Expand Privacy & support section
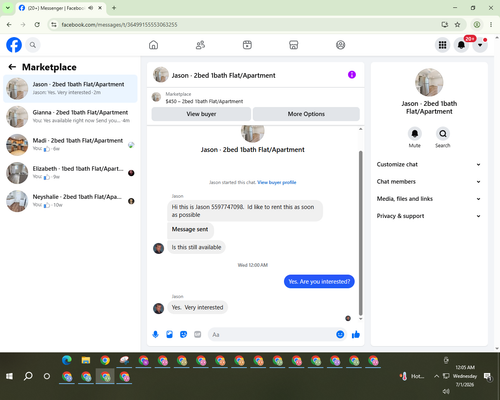Image resolution: width=500 pixels, height=400 pixels. pos(429,216)
